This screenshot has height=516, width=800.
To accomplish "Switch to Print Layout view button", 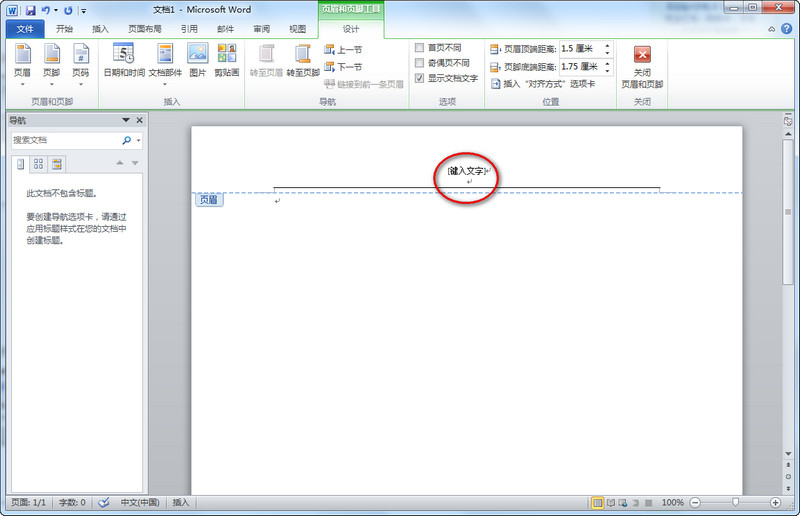I will point(597,503).
